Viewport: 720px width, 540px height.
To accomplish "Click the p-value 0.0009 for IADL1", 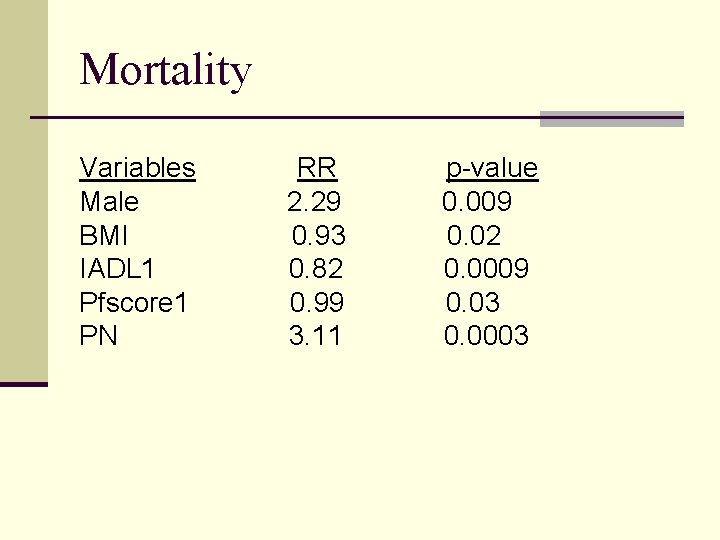I will 486,269.
